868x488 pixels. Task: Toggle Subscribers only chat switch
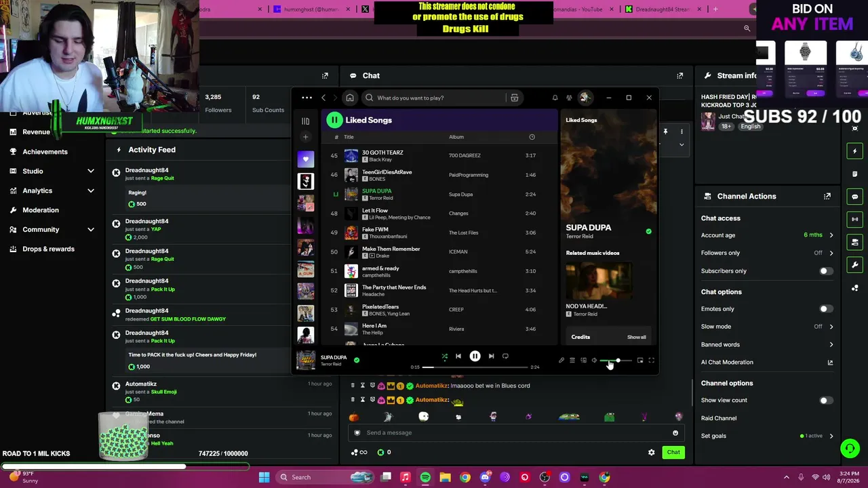coord(825,271)
